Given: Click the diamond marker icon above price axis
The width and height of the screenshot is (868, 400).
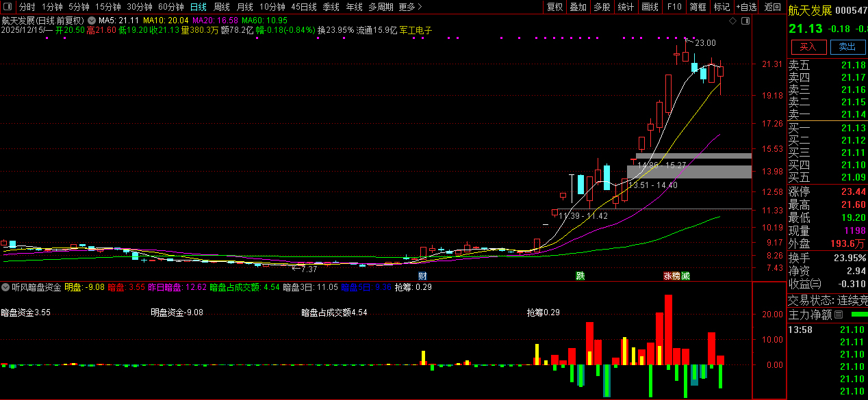Looking at the screenshot, I should click(x=732, y=21).
